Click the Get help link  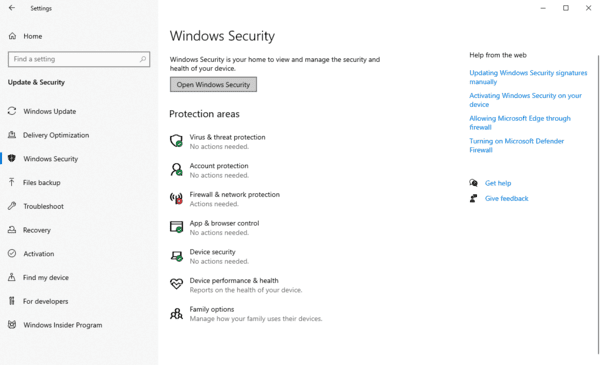tap(498, 183)
